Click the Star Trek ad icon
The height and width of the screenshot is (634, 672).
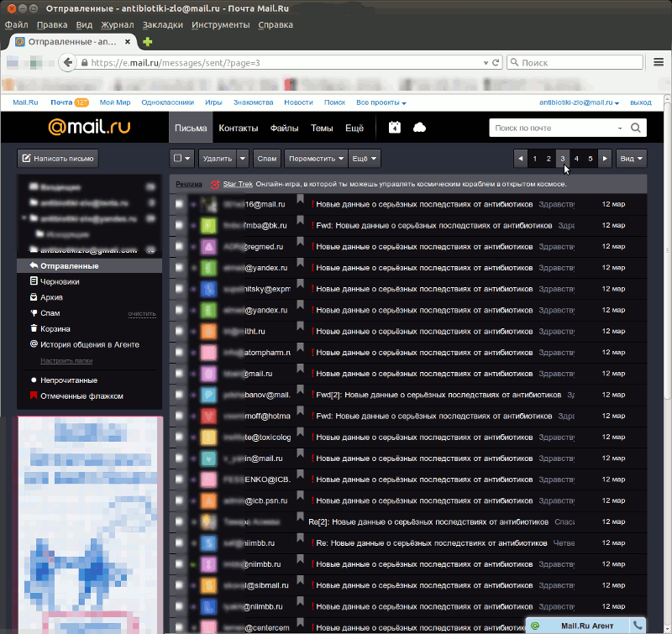[x=215, y=184]
